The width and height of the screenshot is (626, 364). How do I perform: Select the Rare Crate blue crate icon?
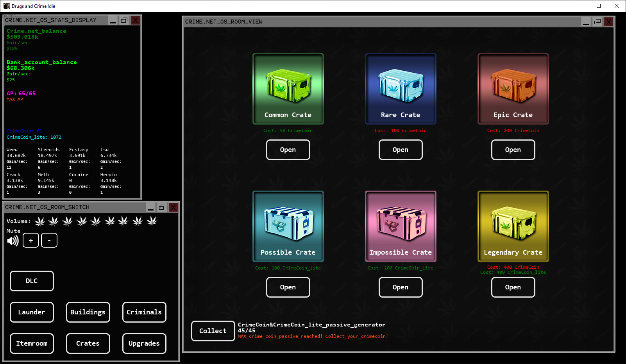pos(401,86)
